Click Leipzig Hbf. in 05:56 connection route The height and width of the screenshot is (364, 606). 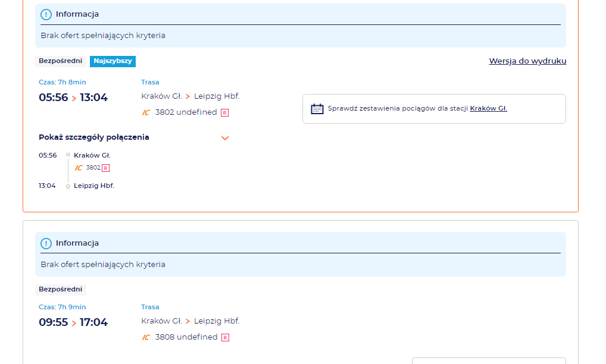pos(217,96)
